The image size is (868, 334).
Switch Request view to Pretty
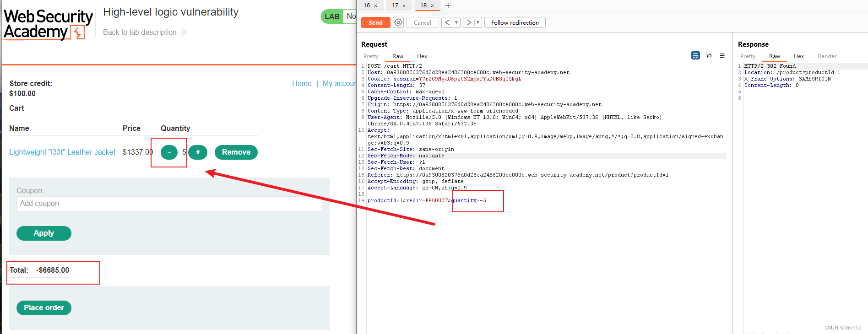click(371, 56)
